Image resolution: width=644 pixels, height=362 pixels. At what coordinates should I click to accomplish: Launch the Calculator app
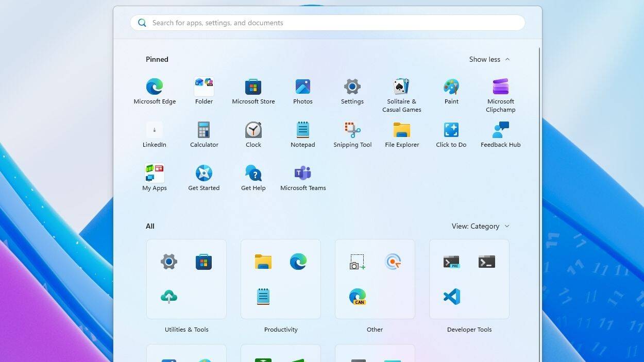(x=204, y=135)
